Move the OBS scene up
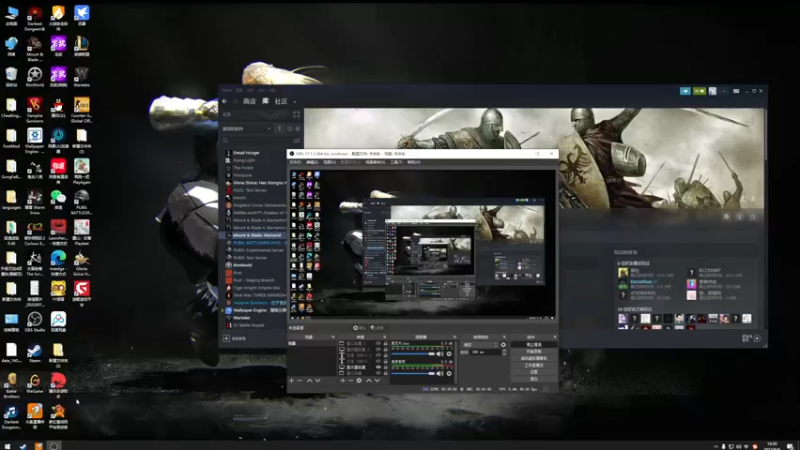The image size is (800, 450). pos(309,381)
